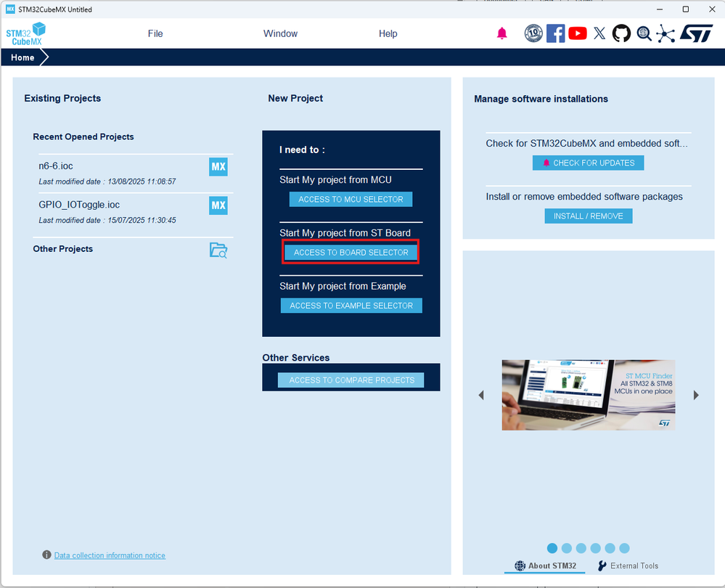Click the info icon beside data collection notice
725x588 pixels.
point(46,555)
